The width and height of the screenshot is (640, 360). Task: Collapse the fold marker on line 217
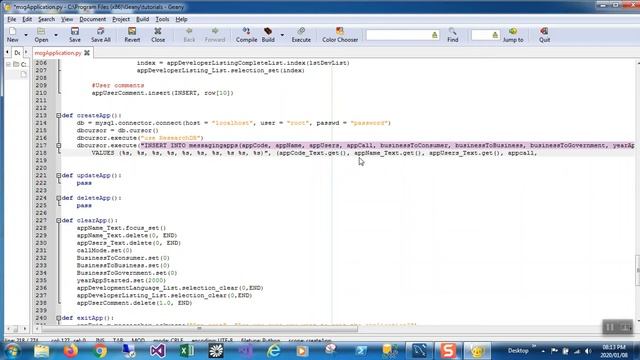(58, 145)
